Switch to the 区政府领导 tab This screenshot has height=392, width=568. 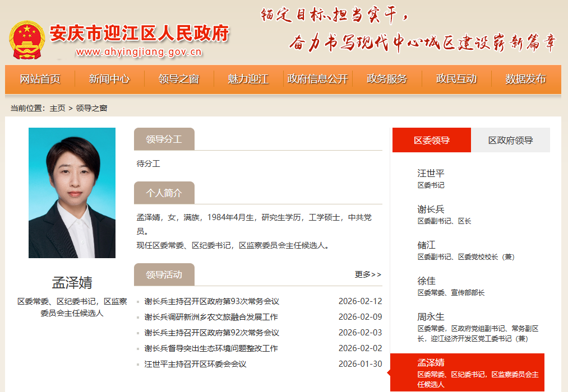(x=510, y=140)
